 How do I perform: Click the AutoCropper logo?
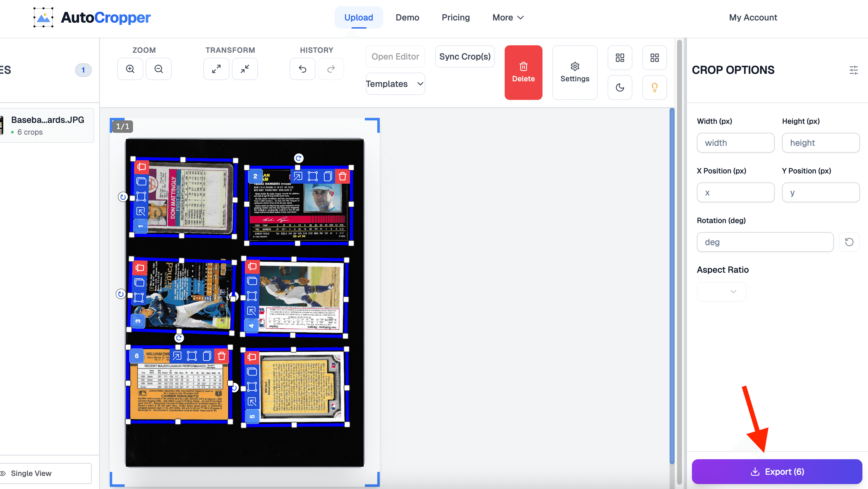tap(92, 18)
